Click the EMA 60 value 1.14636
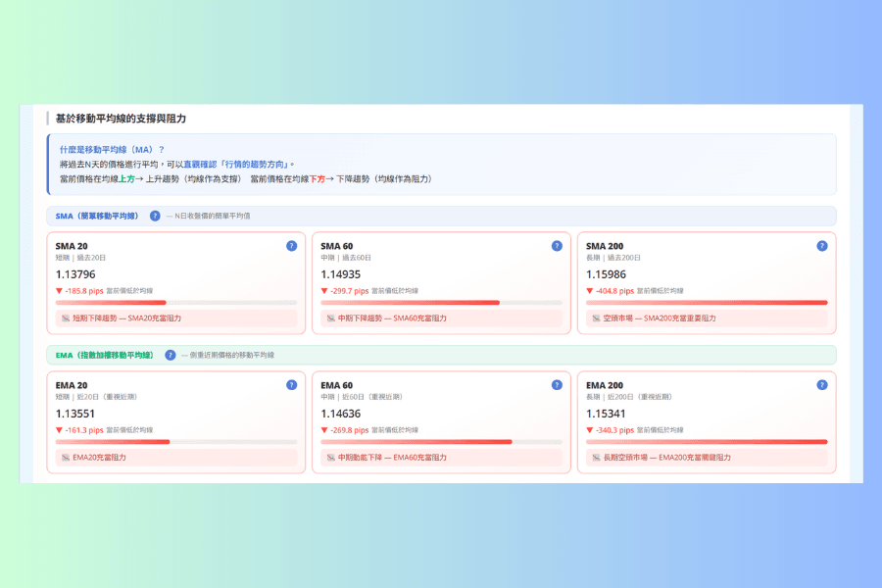Viewport: 882px width, 588px height. click(341, 414)
